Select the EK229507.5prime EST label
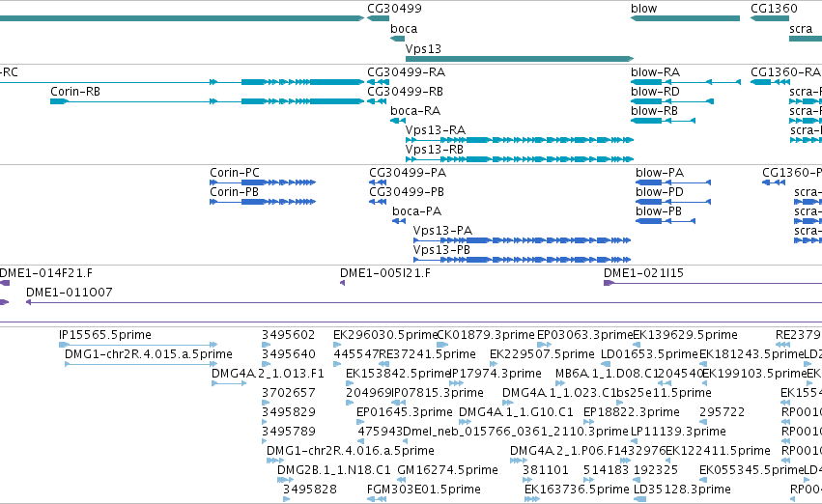This screenshot has width=822, height=504. coord(542,354)
